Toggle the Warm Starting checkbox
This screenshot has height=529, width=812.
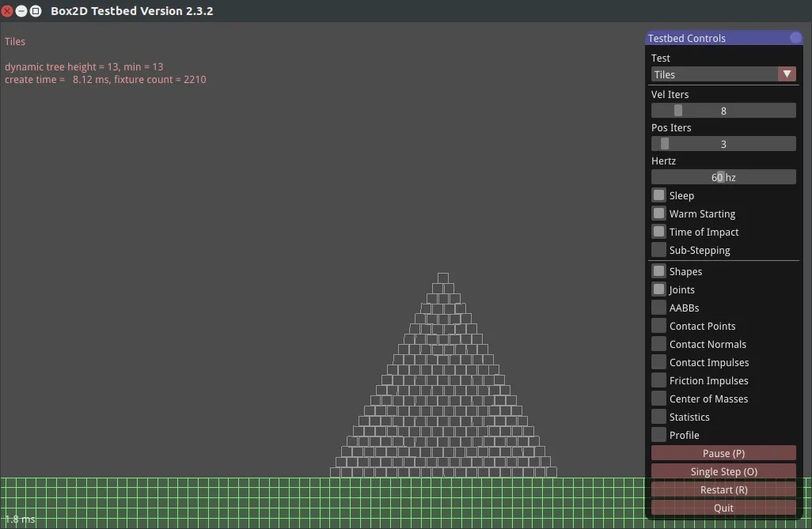658,213
